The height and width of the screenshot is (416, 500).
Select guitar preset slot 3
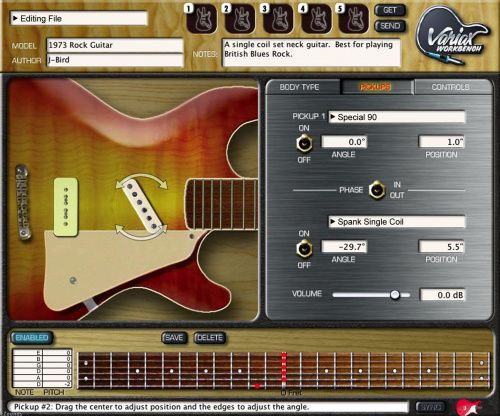pyautogui.click(x=278, y=19)
